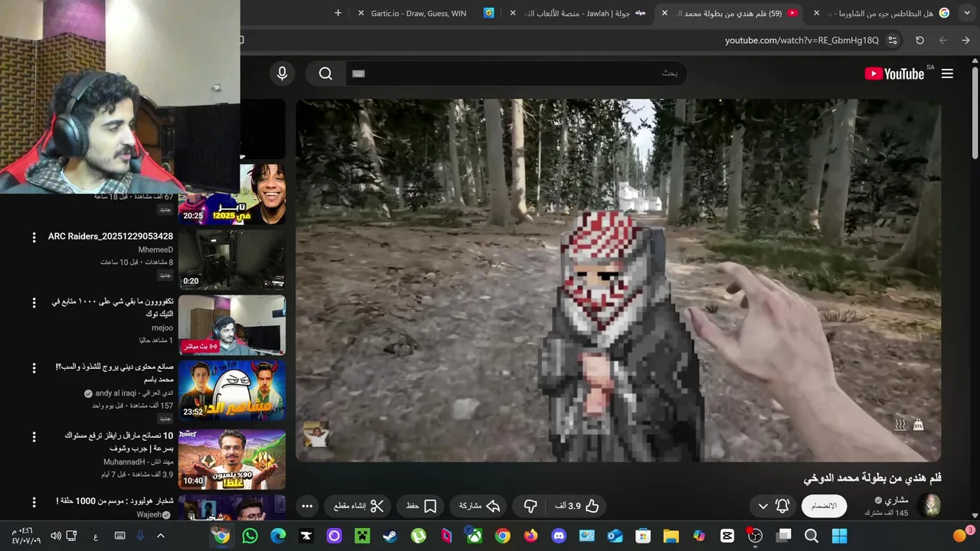The image size is (980, 551).
Task: Go to the YouTube home logo
Action: [894, 73]
